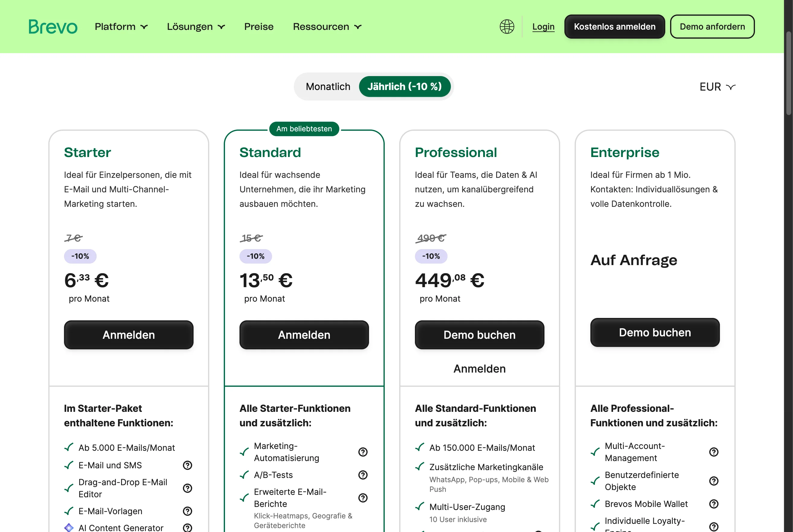Viewport: 793px width, 532px height.
Task: Click Demo anfordern button
Action: (712, 27)
